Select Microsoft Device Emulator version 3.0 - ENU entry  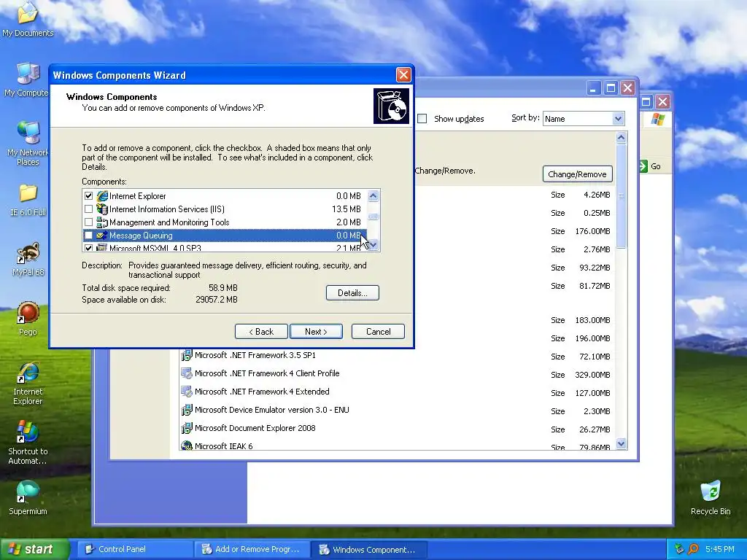pos(272,410)
